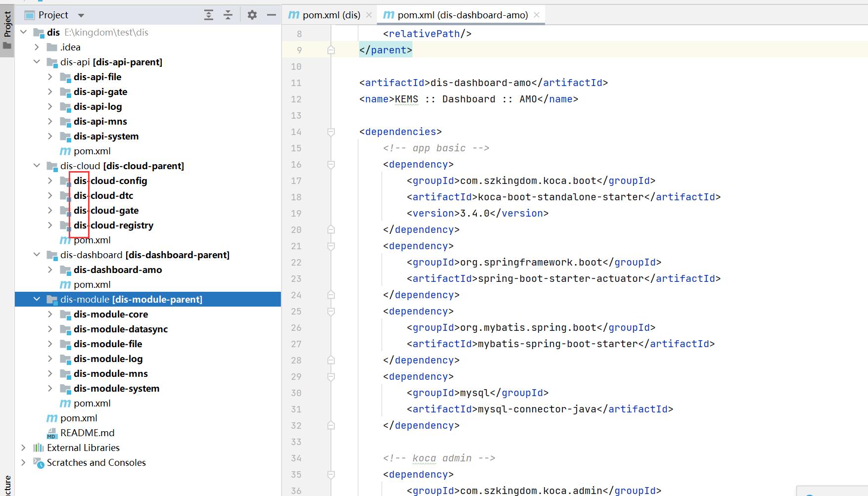Open the Project view dropdown arrow
868x496 pixels.
click(81, 15)
